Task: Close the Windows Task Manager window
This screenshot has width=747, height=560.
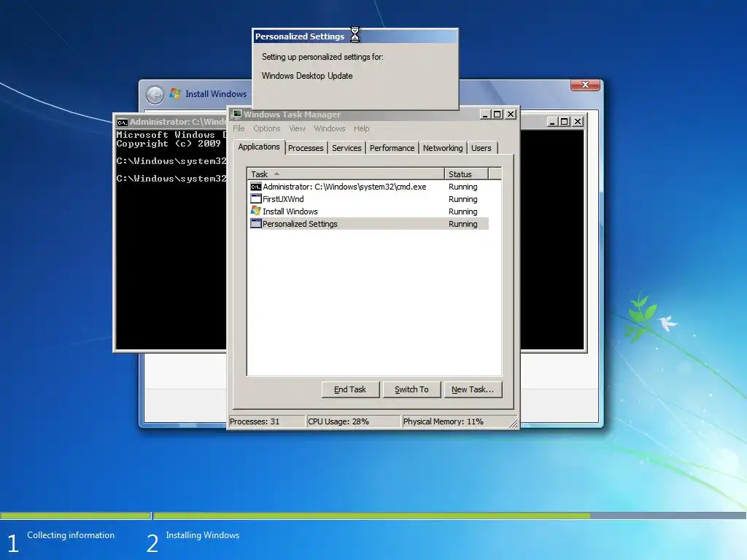Action: click(x=511, y=114)
